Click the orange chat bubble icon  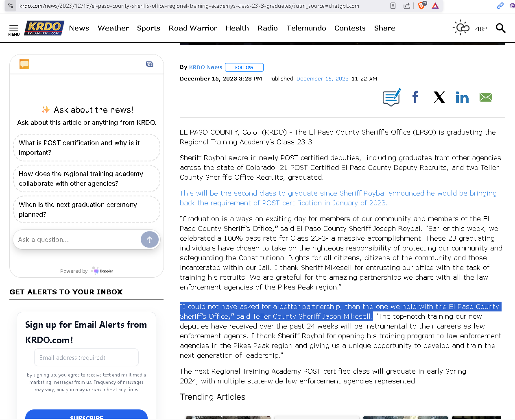[x=24, y=64]
